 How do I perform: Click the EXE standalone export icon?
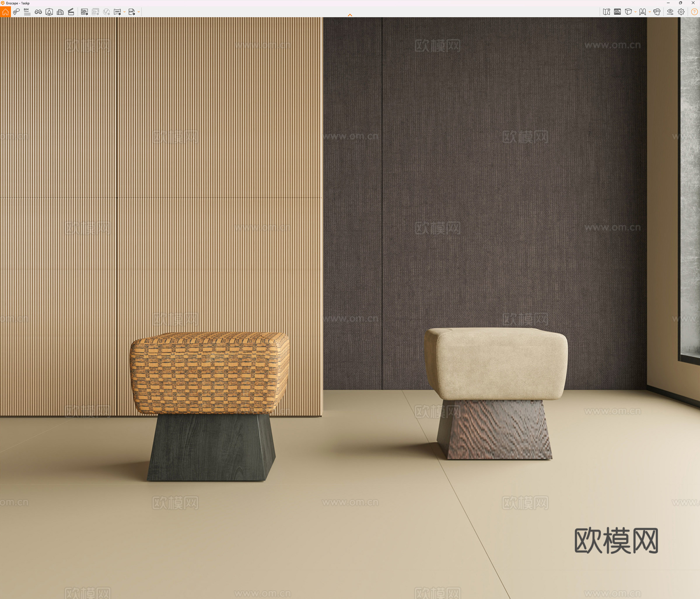pyautogui.click(x=131, y=12)
